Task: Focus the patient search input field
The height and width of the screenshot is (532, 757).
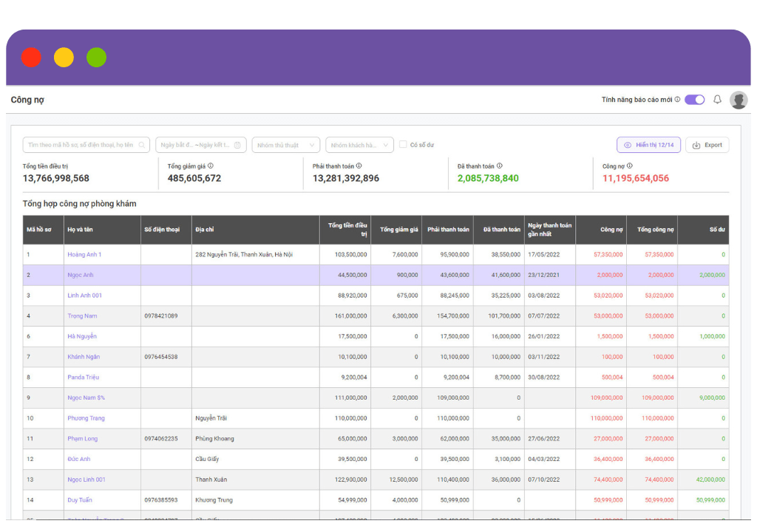Action: (86, 145)
